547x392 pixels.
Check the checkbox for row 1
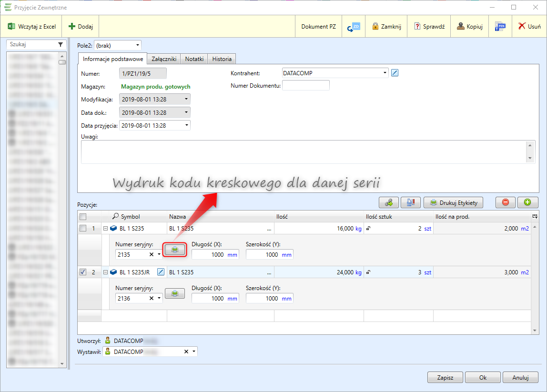[x=83, y=229]
